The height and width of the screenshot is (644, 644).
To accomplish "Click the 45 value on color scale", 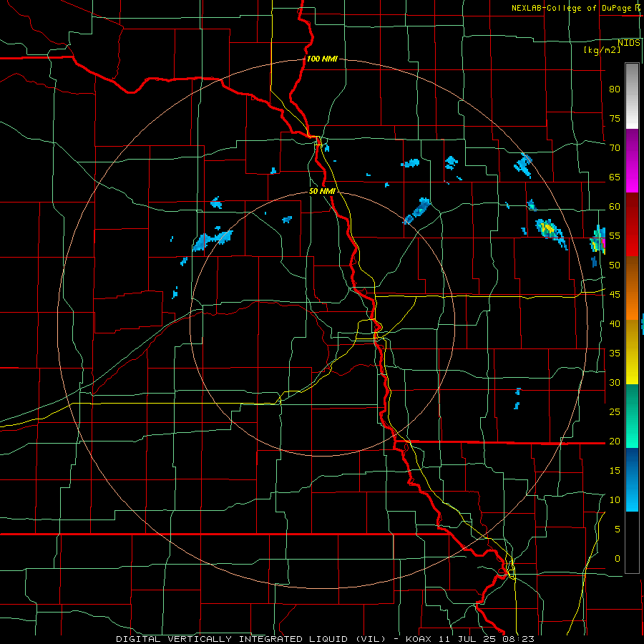I will click(x=615, y=295).
